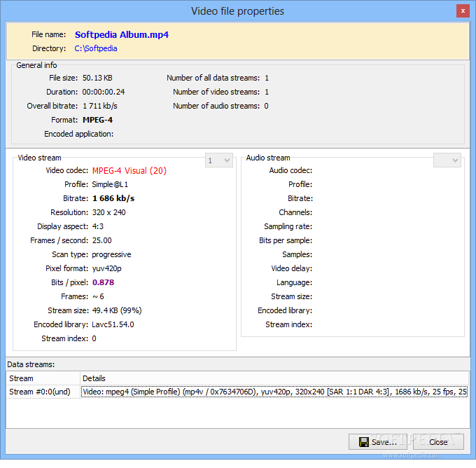Click the resolution value 320 x 240
Screen dimensions: 476x468
pyautogui.click(x=108, y=212)
